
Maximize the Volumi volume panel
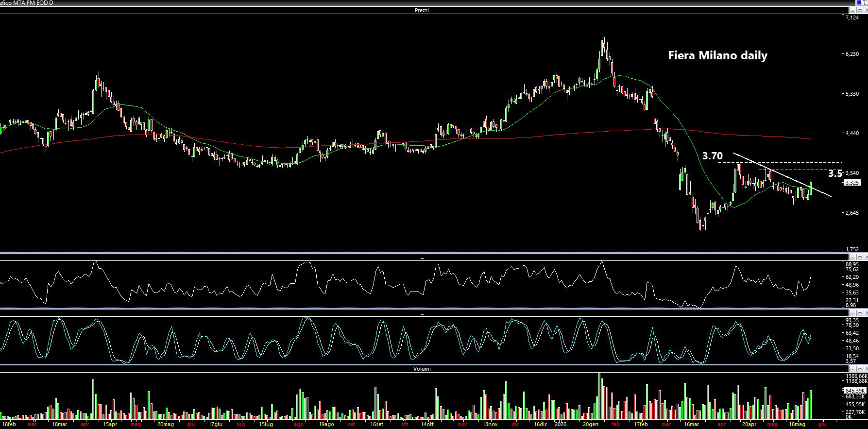pos(860,369)
